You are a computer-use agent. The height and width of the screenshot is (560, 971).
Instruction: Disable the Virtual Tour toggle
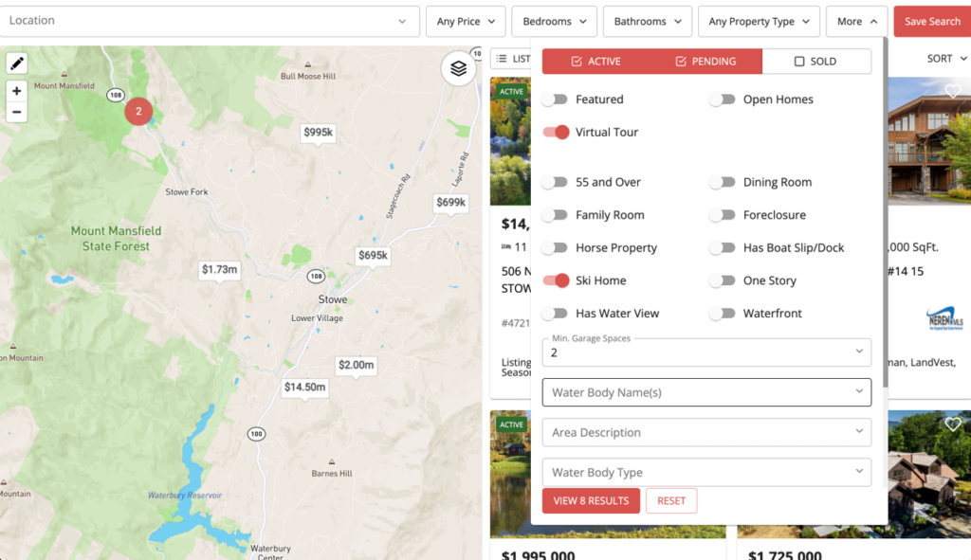click(x=556, y=132)
